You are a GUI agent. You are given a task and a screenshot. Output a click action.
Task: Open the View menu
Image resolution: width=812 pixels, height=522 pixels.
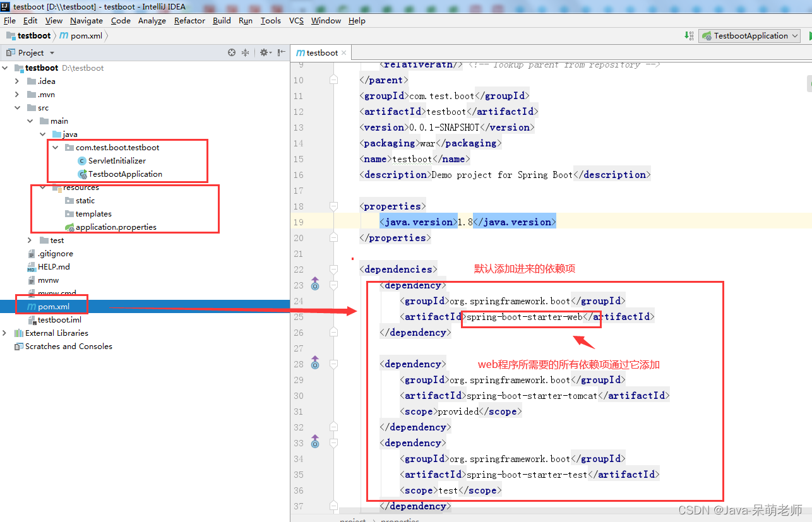(54, 21)
